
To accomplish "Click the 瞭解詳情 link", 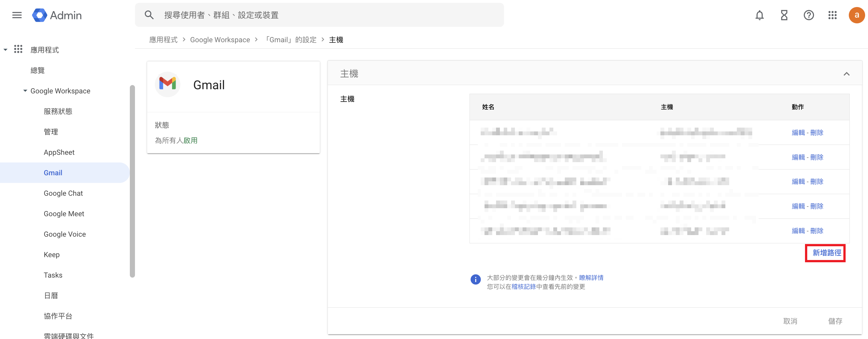I will point(591,278).
